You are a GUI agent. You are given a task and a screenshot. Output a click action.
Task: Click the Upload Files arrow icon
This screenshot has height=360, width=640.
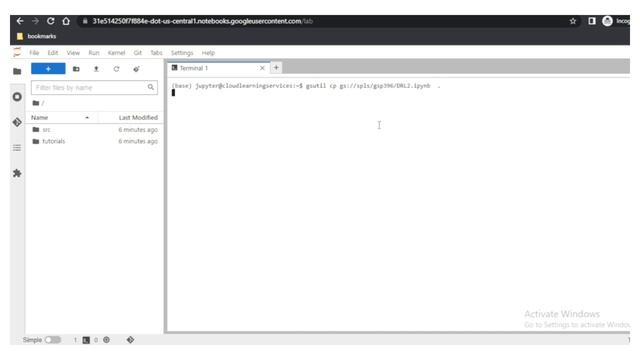[x=96, y=69]
